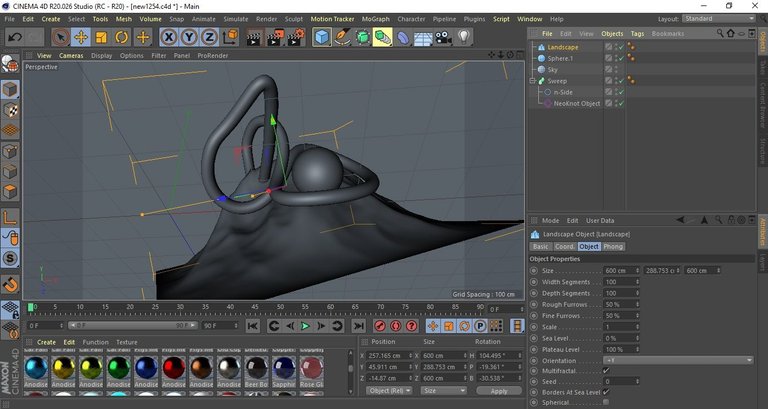Screen dimensions: 768x409
Task: Click the Seed value field
Action: (621, 381)
